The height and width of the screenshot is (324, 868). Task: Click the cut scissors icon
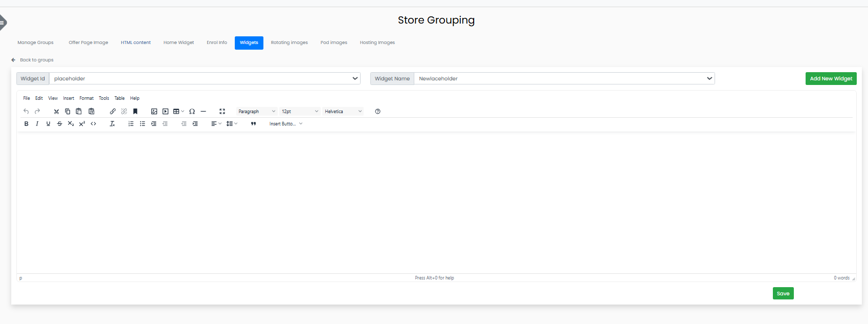(x=56, y=112)
